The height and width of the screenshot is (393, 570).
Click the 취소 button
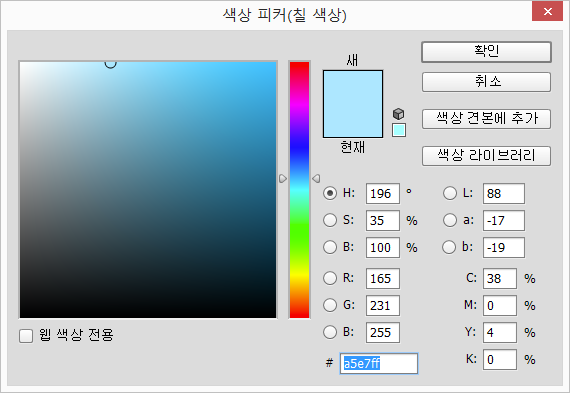[486, 82]
